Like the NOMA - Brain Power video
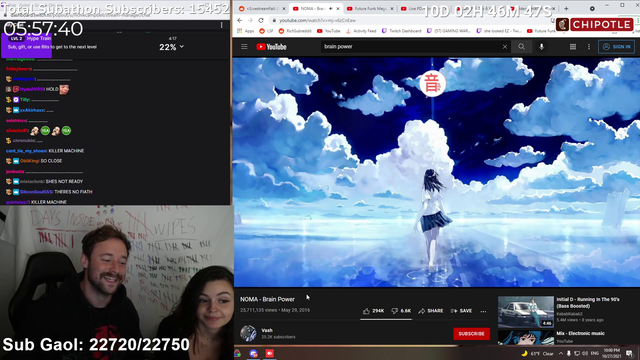 (x=373, y=311)
